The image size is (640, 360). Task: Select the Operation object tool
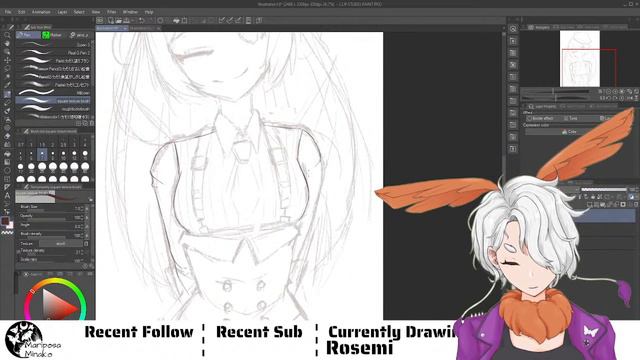[7, 52]
